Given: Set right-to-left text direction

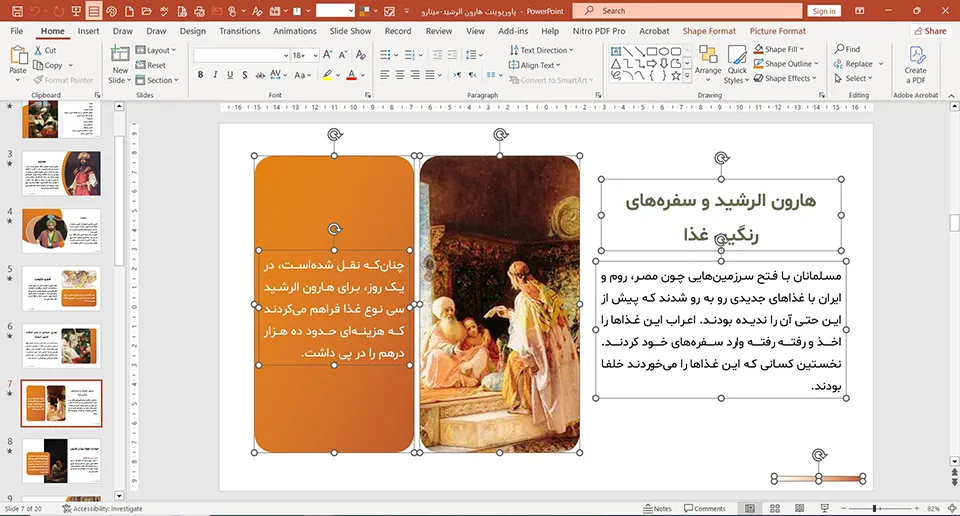Looking at the screenshot, I should pyautogui.click(x=471, y=75).
